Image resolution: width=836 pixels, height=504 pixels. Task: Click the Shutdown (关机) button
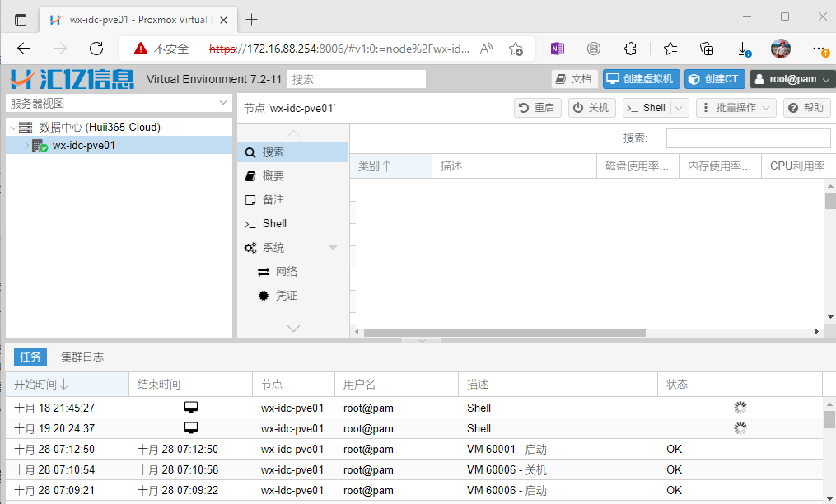click(591, 108)
